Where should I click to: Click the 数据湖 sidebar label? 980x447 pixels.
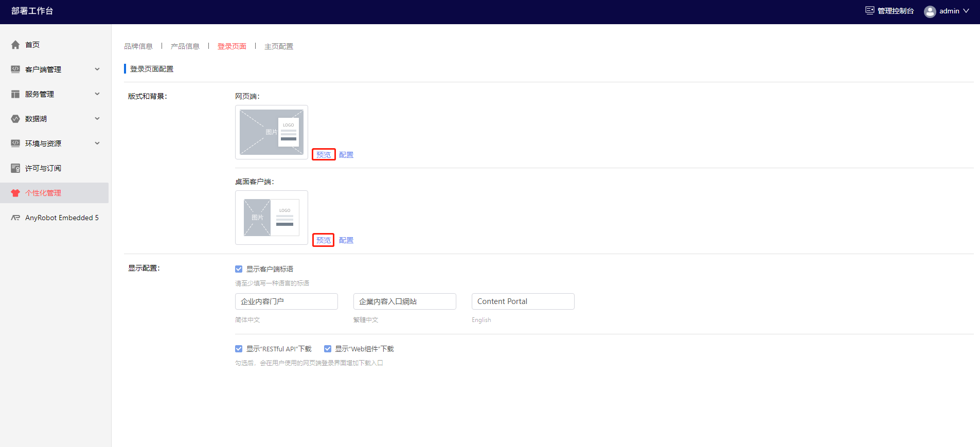click(36, 119)
